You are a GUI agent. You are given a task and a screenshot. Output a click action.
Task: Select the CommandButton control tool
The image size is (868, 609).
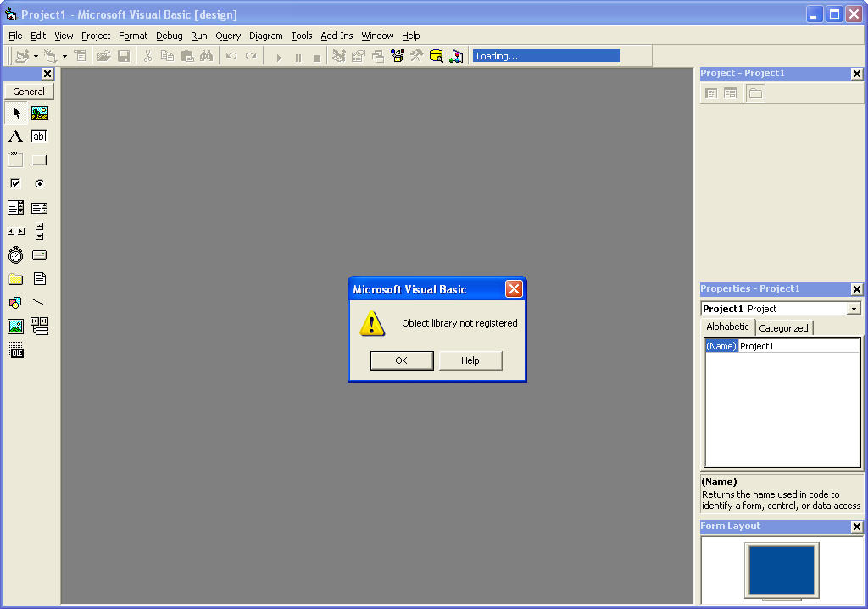click(40, 160)
